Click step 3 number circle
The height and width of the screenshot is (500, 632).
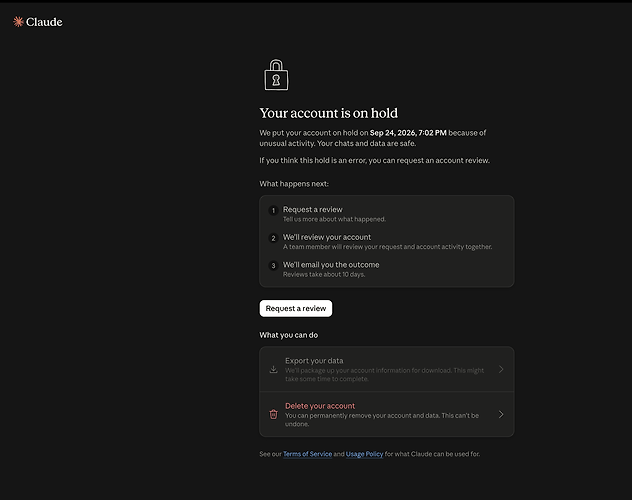[273, 266]
